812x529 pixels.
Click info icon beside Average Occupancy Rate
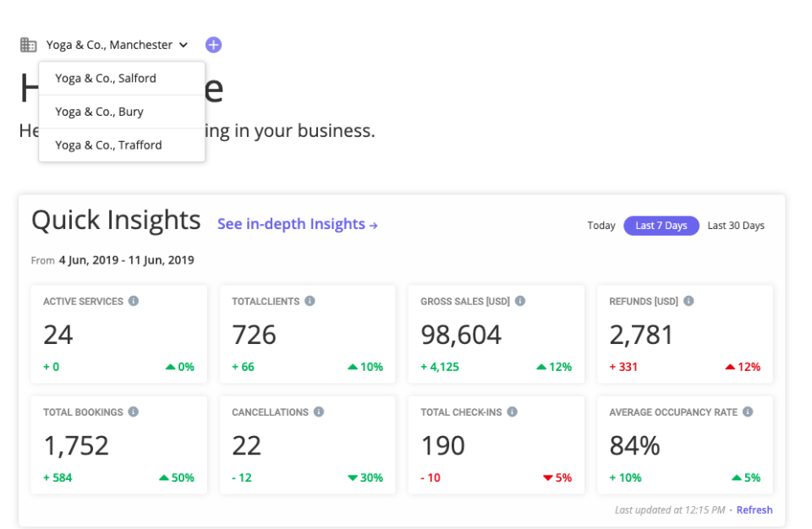[749, 412]
